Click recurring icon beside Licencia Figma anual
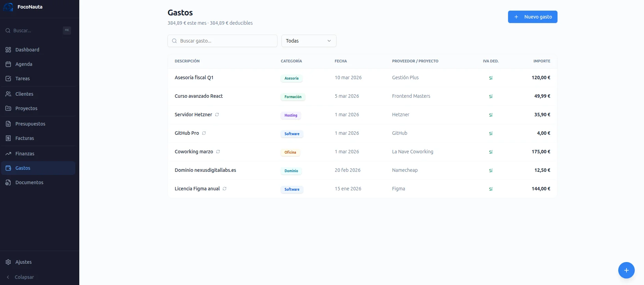644x285 pixels. tap(225, 189)
